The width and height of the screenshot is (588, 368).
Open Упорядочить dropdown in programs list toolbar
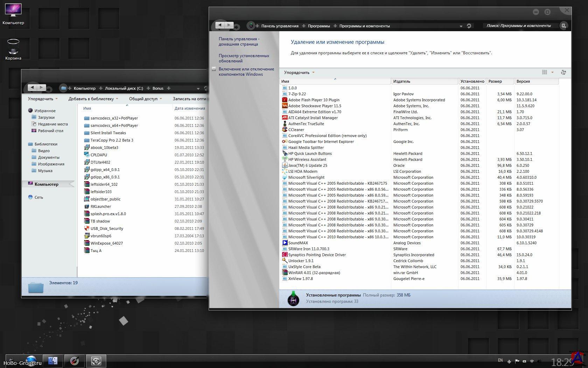[x=299, y=73]
